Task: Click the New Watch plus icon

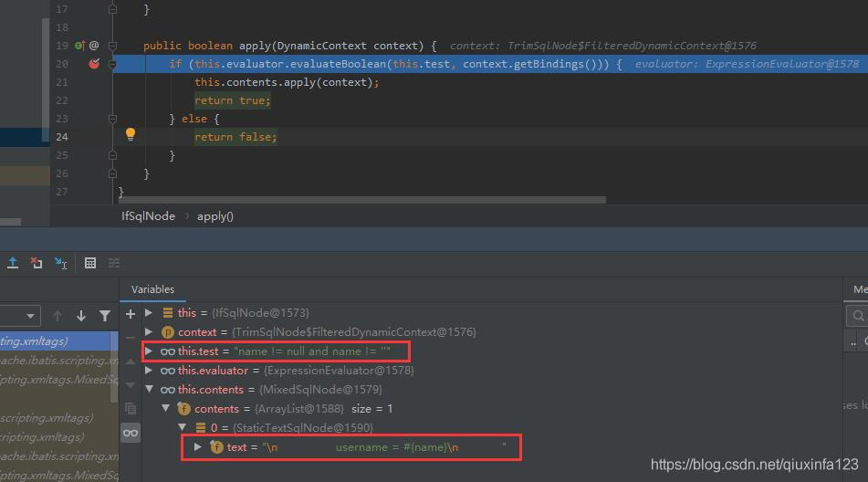Action: (x=131, y=314)
